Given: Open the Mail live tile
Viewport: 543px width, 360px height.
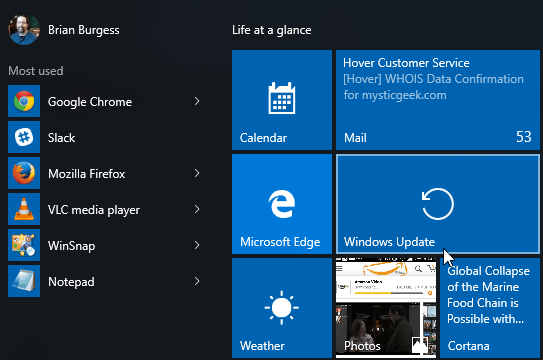Looking at the screenshot, I should (x=438, y=100).
